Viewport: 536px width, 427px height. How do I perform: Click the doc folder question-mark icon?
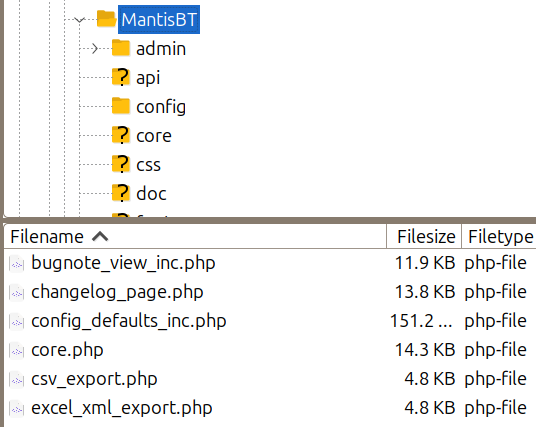(121, 193)
